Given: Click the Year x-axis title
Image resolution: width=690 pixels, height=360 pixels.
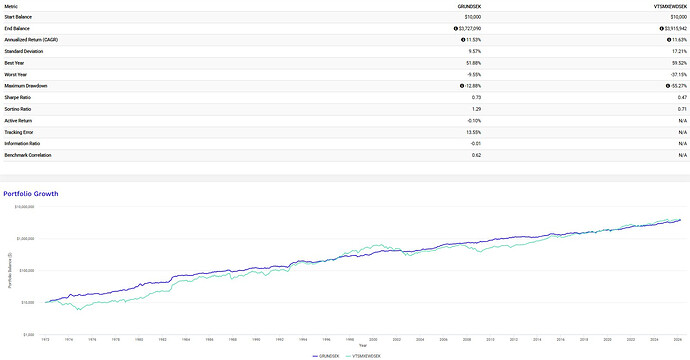Looking at the screenshot, I should 363,345.
